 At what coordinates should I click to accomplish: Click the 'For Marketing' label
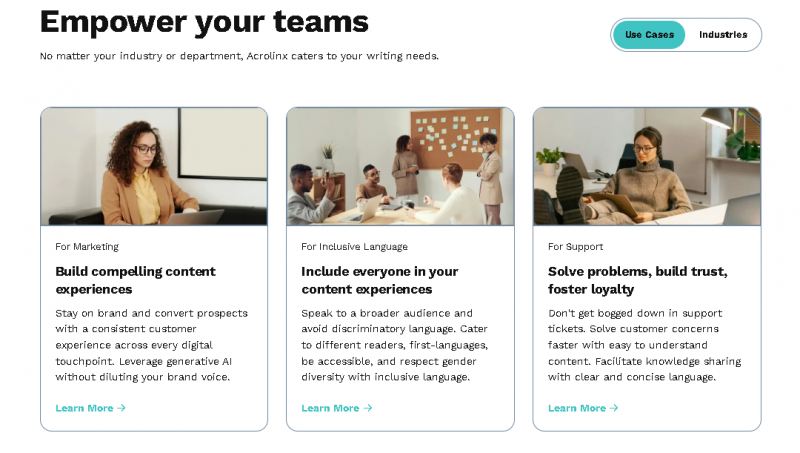click(x=87, y=246)
